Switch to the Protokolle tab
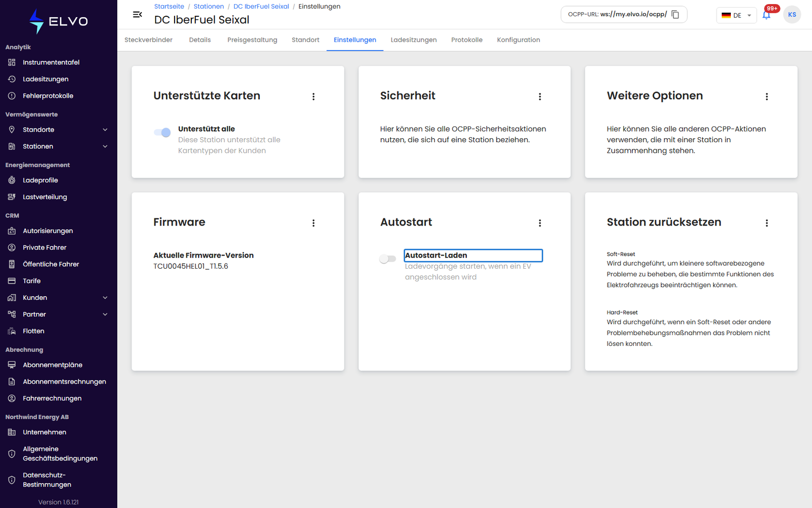This screenshot has width=812, height=508. pyautogui.click(x=467, y=40)
